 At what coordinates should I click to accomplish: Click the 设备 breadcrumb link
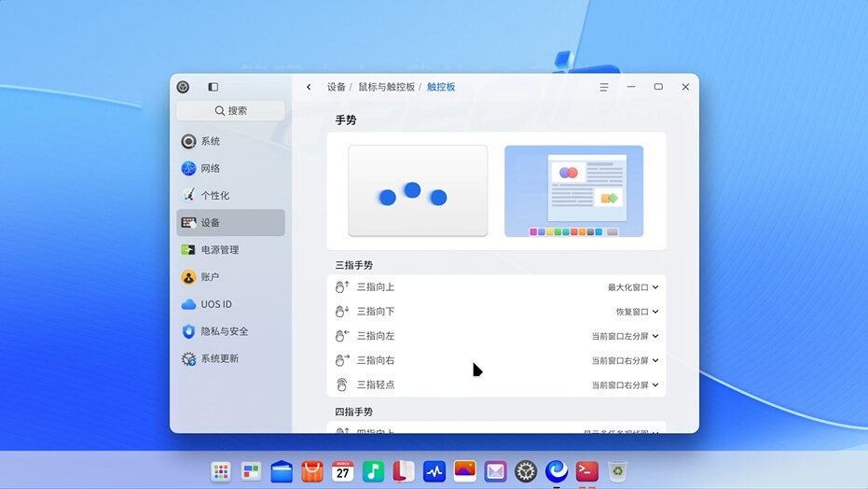tap(337, 87)
